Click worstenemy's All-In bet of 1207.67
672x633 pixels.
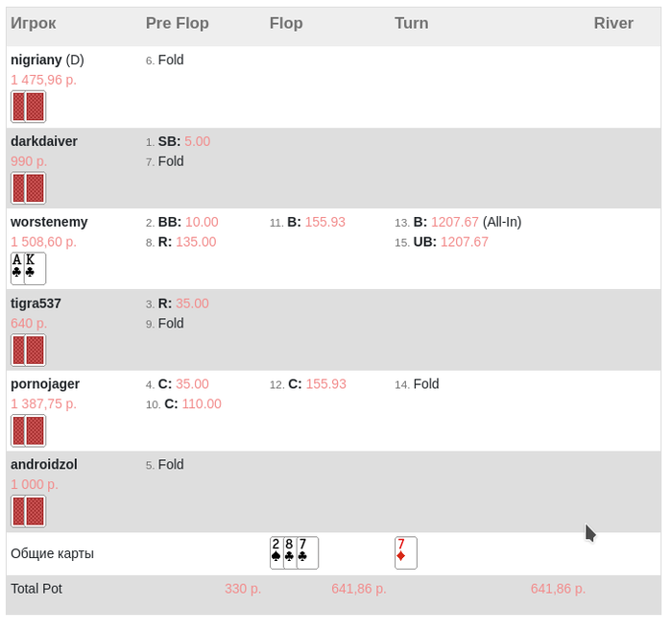[468, 222]
